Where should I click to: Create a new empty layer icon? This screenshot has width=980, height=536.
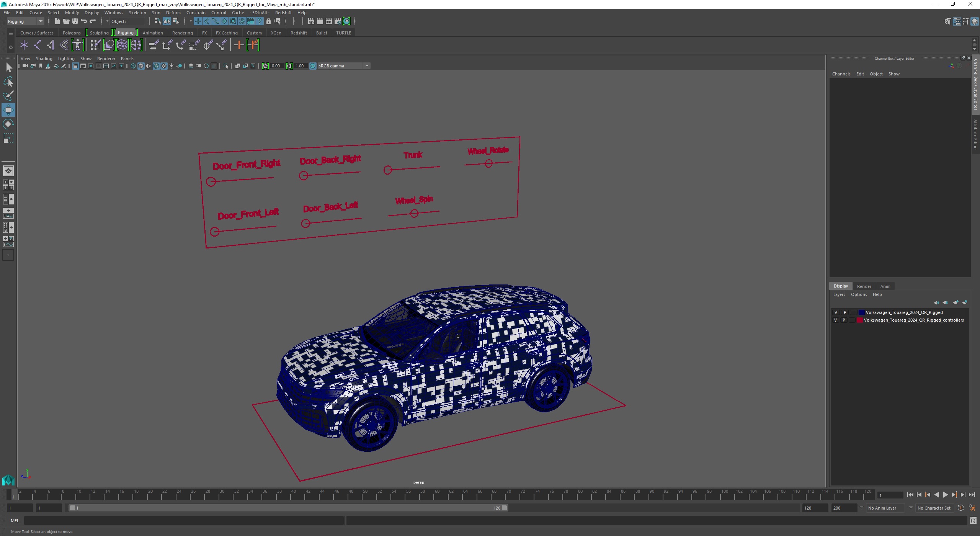[955, 302]
